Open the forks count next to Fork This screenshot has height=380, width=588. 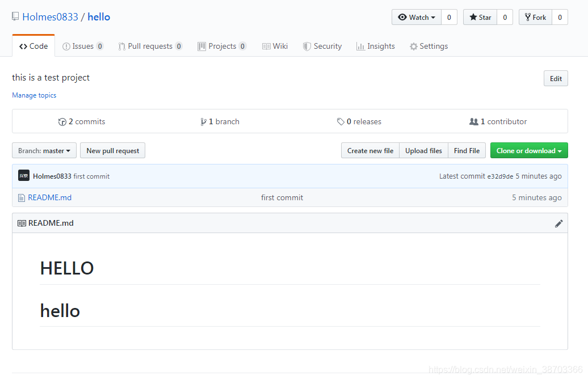(x=560, y=17)
